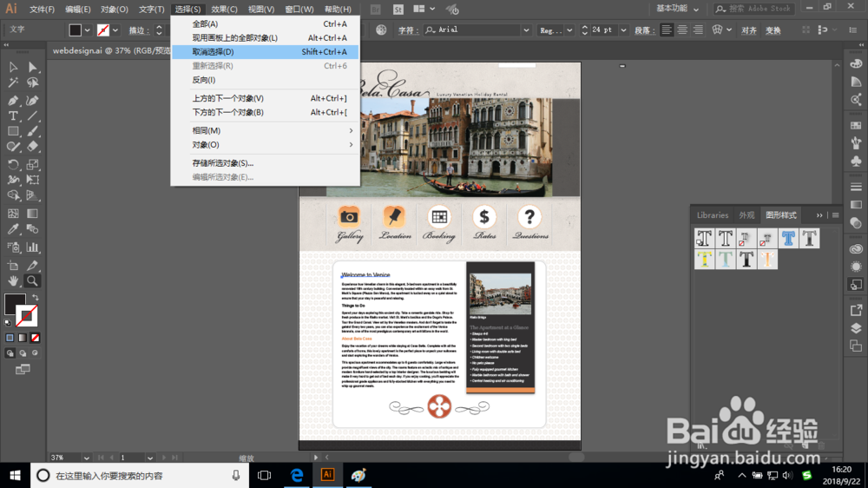Select the Free Transform tool

[x=32, y=180]
